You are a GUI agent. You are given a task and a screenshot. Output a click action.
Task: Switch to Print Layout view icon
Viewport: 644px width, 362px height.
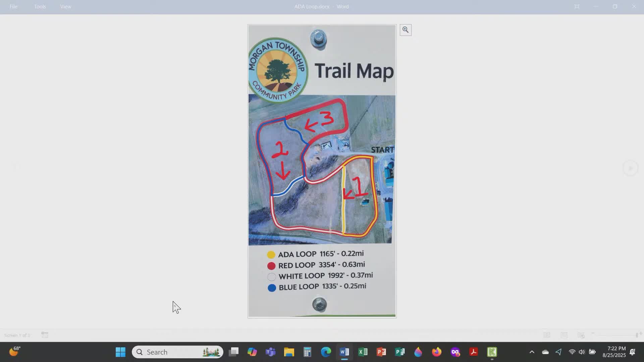(564, 335)
